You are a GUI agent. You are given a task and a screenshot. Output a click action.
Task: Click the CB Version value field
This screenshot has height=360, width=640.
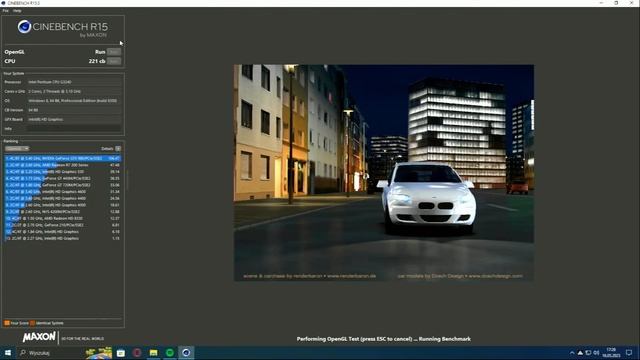pyautogui.click(x=74, y=110)
